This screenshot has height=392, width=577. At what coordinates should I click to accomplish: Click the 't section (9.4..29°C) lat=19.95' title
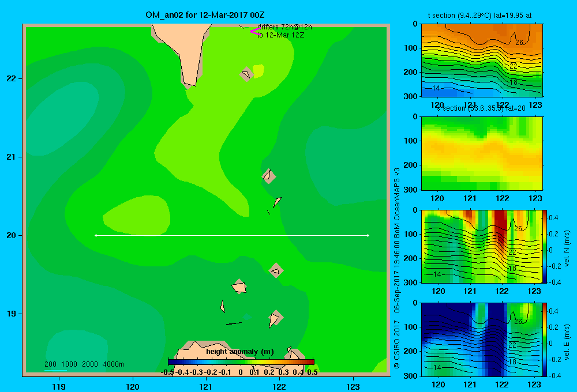tap(479, 16)
